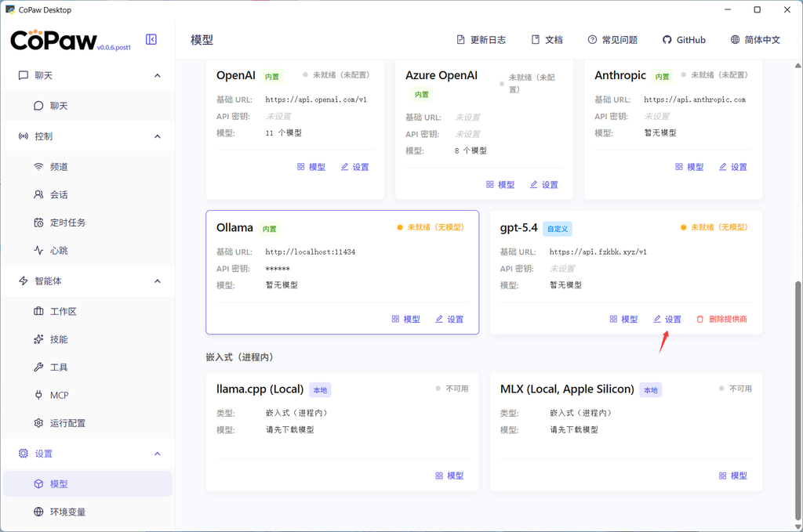803x532 pixels.
Task: Select 模型 models in sidebar
Action: point(88,484)
